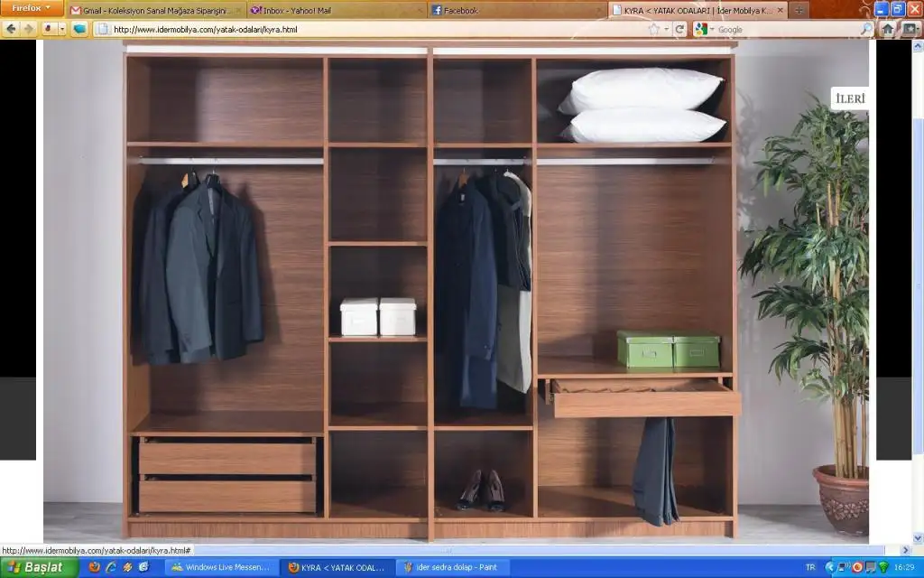Click the browser Back arrow button
The image size is (924, 578).
(x=11, y=29)
